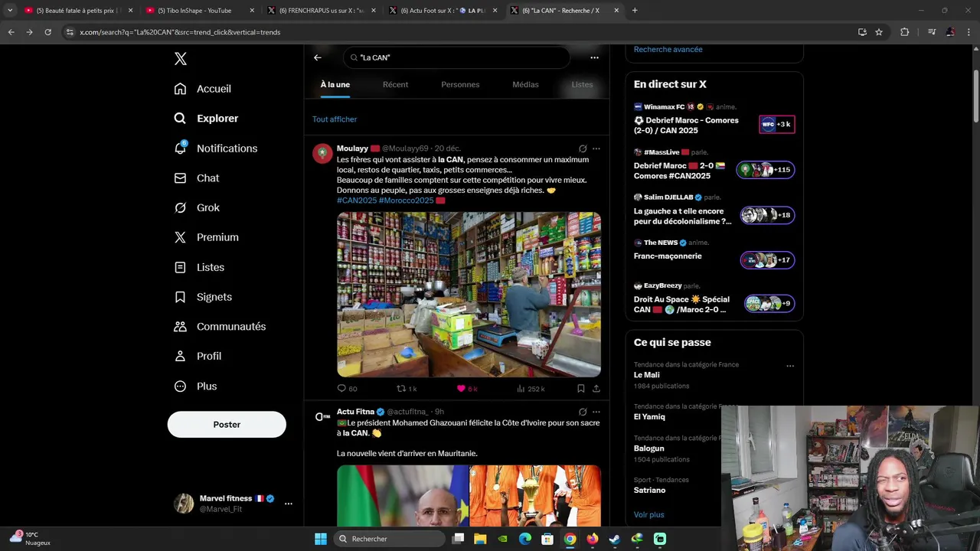Click the Recherche avancée link
This screenshot has width=980, height=551.
click(668, 49)
